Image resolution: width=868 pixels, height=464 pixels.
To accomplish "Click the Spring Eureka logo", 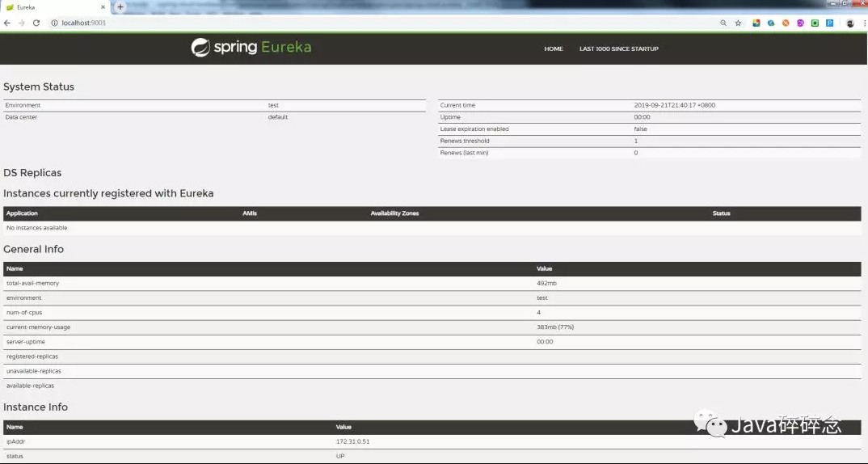I will coord(251,48).
